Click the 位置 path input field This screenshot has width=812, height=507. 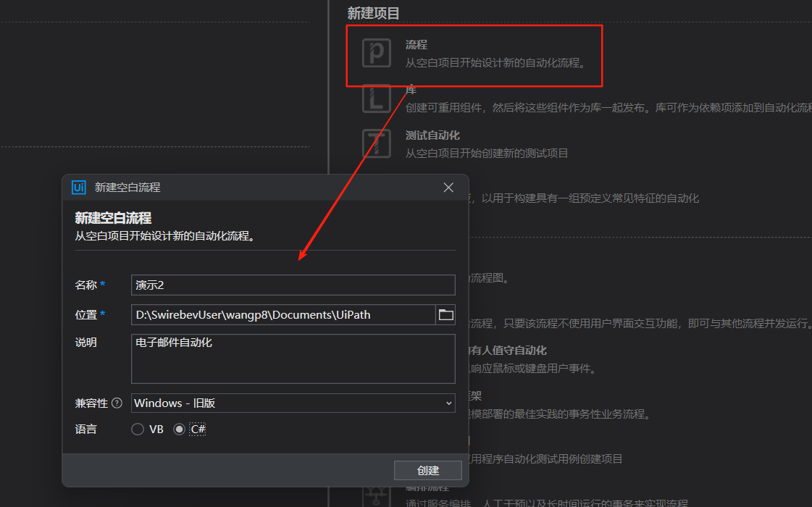coord(283,315)
